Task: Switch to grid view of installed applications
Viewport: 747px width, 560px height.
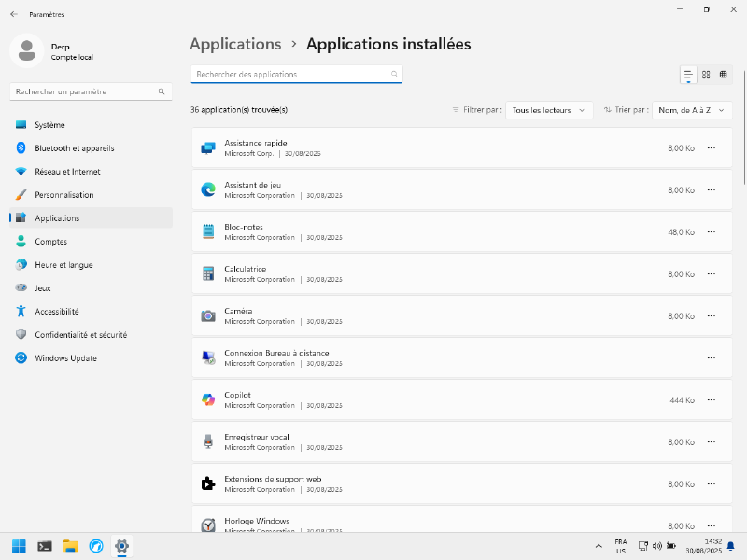Action: 706,75
